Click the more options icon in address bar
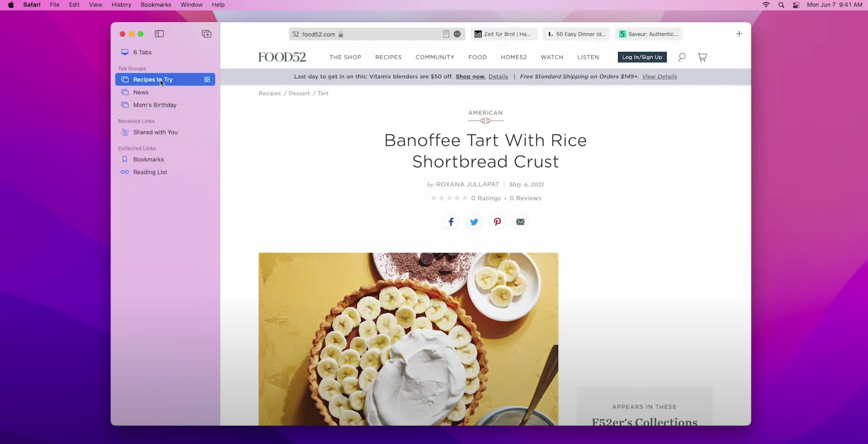 coord(457,34)
